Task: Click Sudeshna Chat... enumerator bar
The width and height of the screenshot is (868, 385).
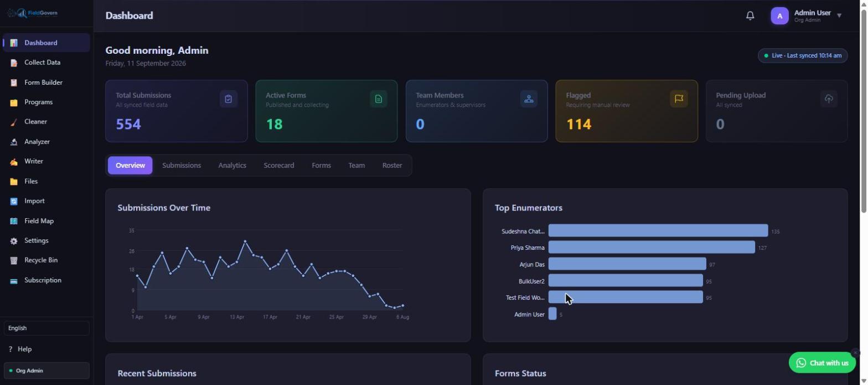Action: [658, 231]
